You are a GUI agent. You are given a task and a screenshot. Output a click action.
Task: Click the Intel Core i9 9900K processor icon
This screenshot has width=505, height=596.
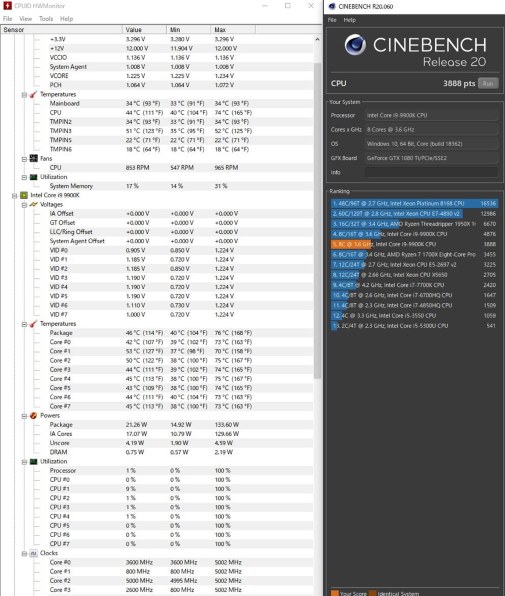point(24,195)
